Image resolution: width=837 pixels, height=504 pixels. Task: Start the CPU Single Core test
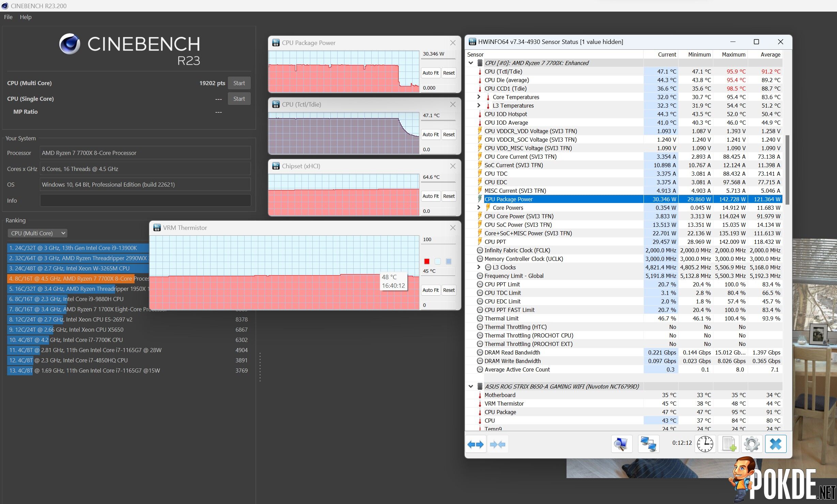pos(239,99)
